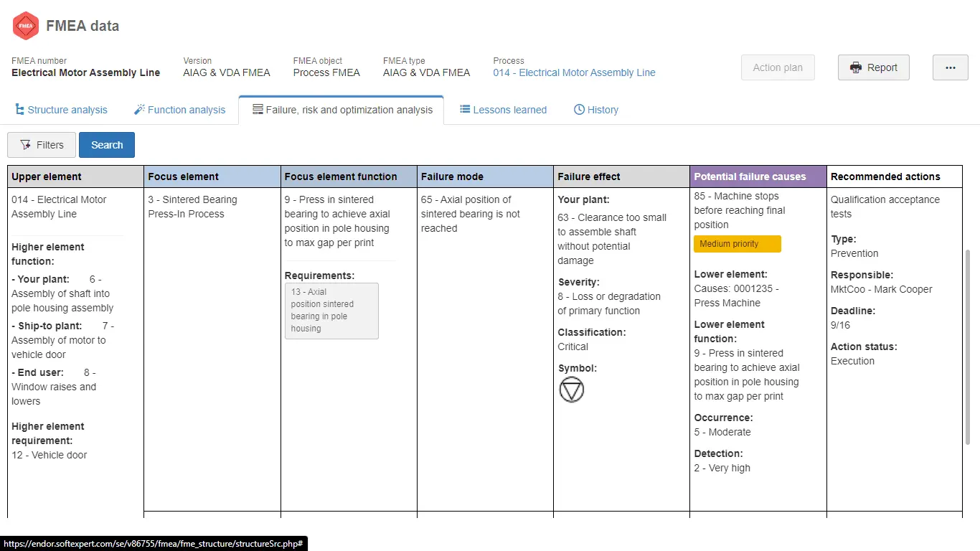
Task: Click the Medium priority yellow badge
Action: point(737,244)
